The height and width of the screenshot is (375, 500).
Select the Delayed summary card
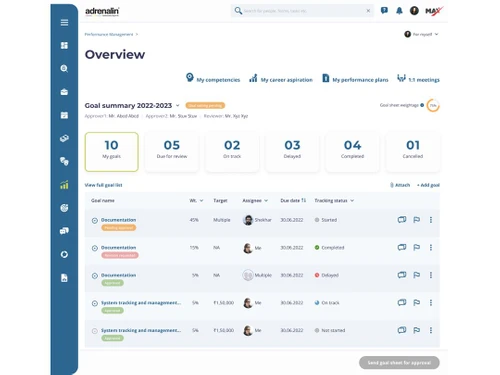(x=292, y=152)
